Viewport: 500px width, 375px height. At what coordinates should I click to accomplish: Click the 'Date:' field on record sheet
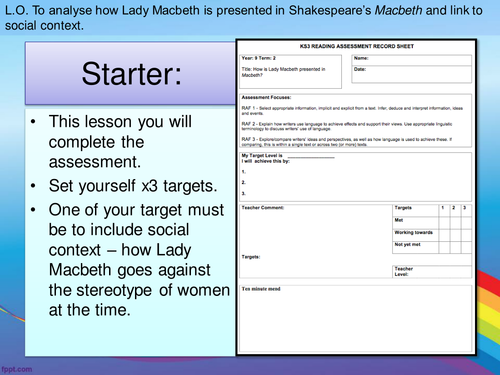pos(411,74)
